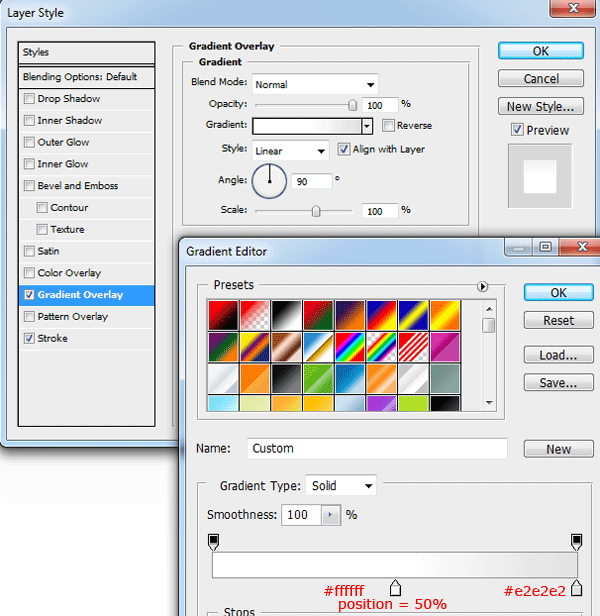Toggle the Preview checkbox
This screenshot has width=600, height=616.
point(517,130)
